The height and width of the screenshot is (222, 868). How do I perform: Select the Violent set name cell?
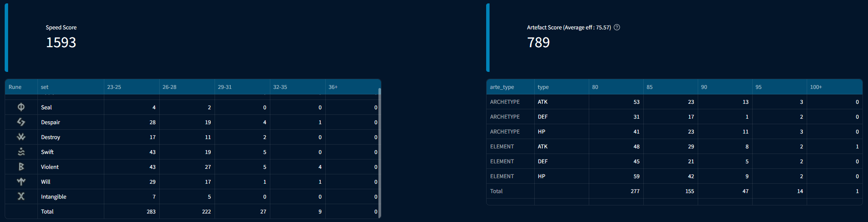point(50,167)
